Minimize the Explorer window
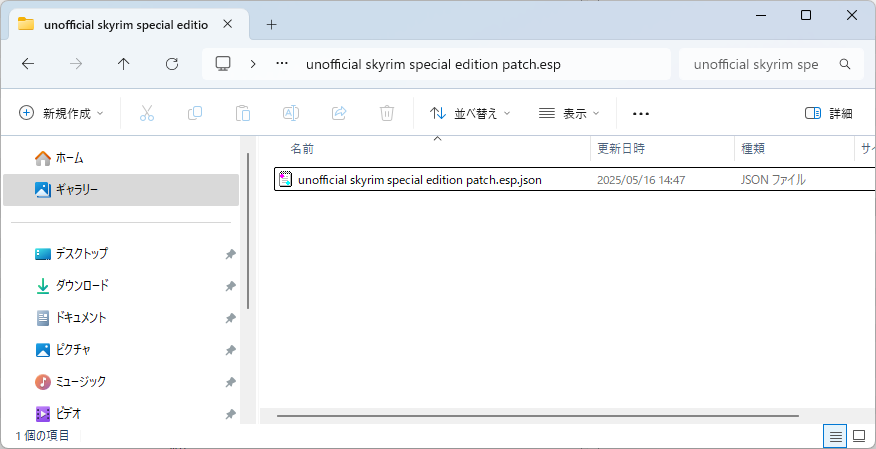The image size is (876, 449). (x=759, y=15)
